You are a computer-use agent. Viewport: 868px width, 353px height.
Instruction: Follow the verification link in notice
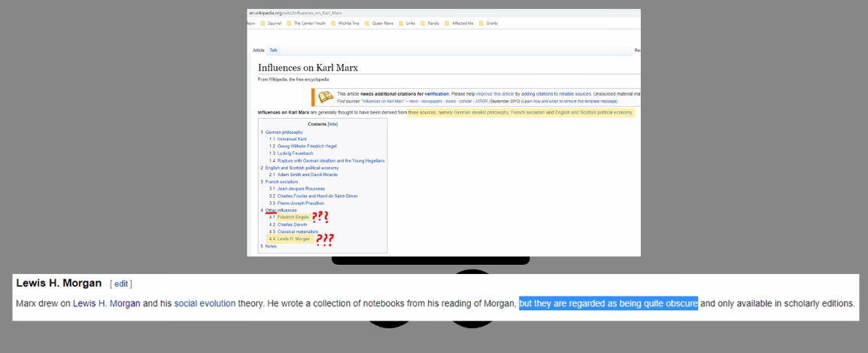[x=437, y=94]
